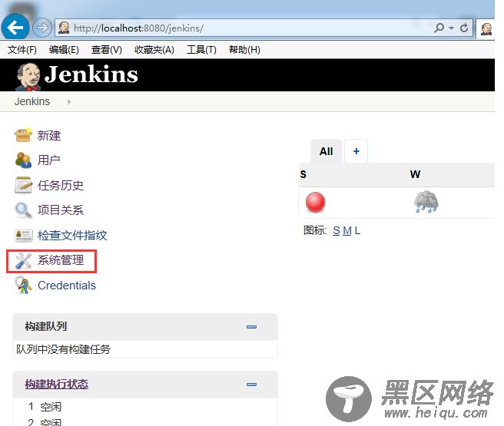Open the 编辑(E) menu
The height and width of the screenshot is (426, 504).
click(x=64, y=50)
